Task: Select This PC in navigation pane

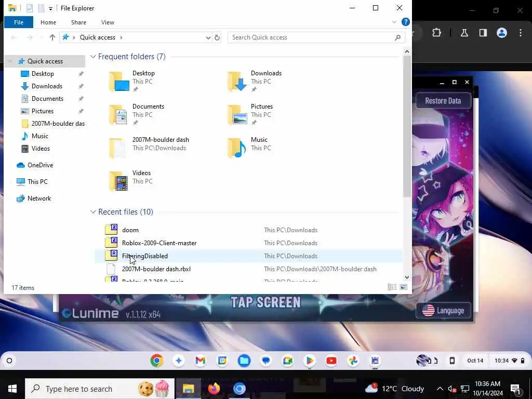Action: (x=37, y=182)
